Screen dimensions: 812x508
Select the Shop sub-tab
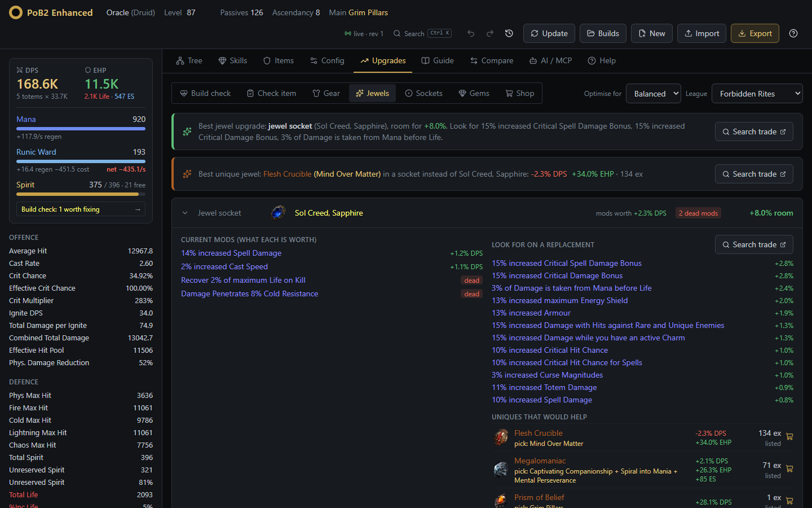[x=519, y=93]
